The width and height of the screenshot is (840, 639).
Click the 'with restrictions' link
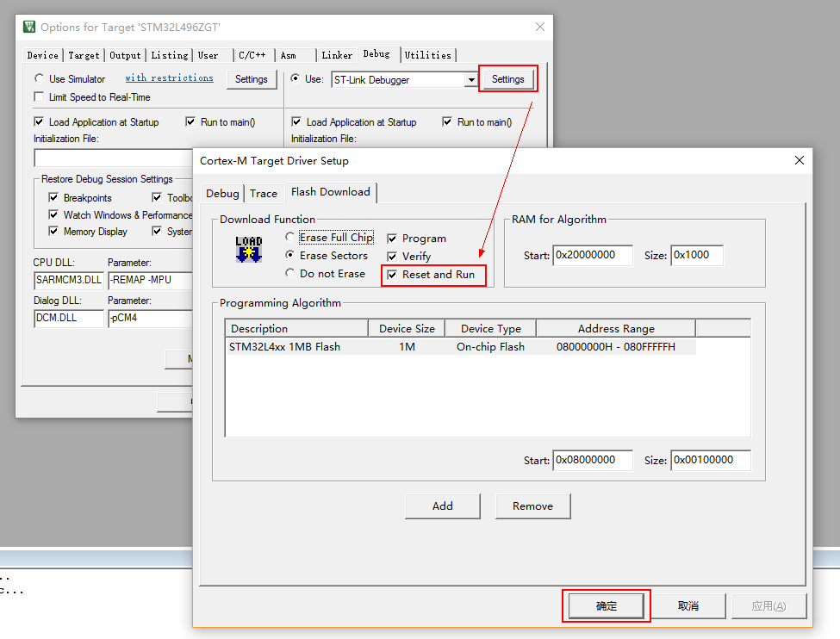(x=169, y=78)
